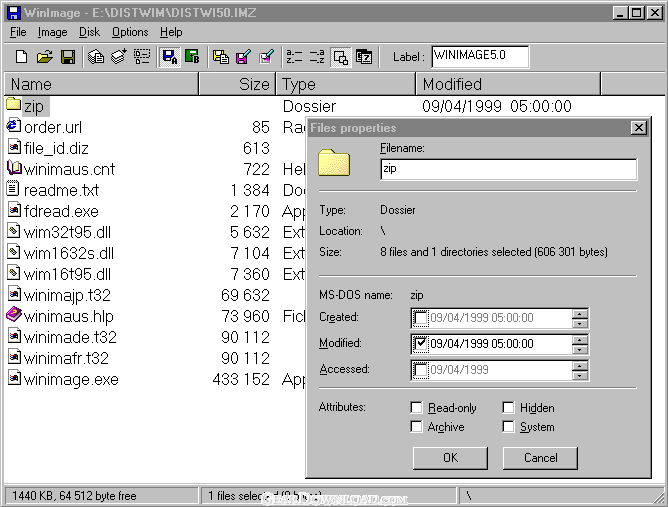668x507 pixels.
Task: Click the winimaus.cnt open book icon
Action: [14, 167]
